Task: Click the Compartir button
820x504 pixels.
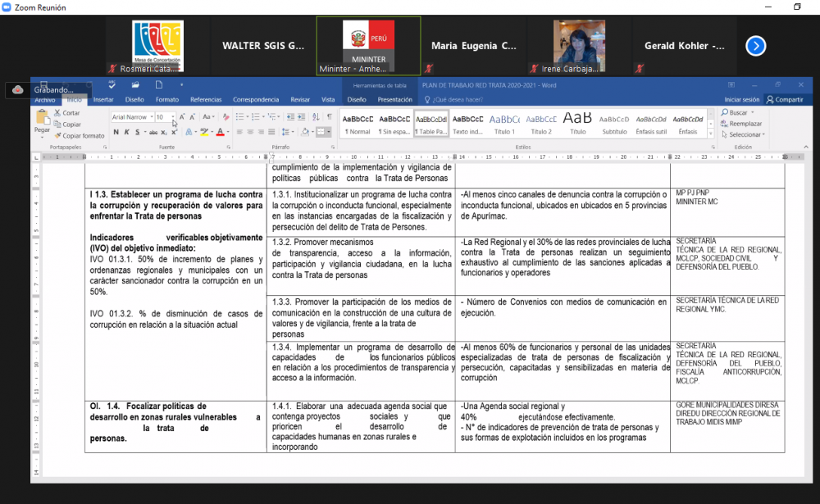Action: point(785,99)
